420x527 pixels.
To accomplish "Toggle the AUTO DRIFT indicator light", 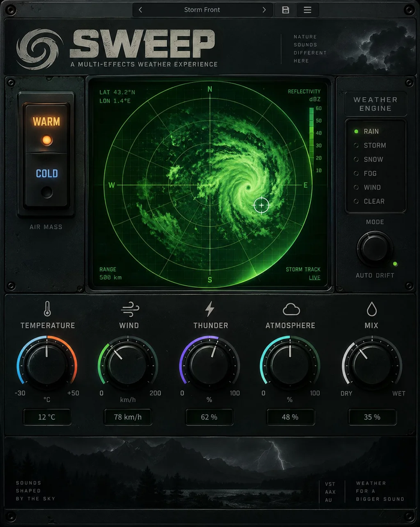I will [x=395, y=264].
